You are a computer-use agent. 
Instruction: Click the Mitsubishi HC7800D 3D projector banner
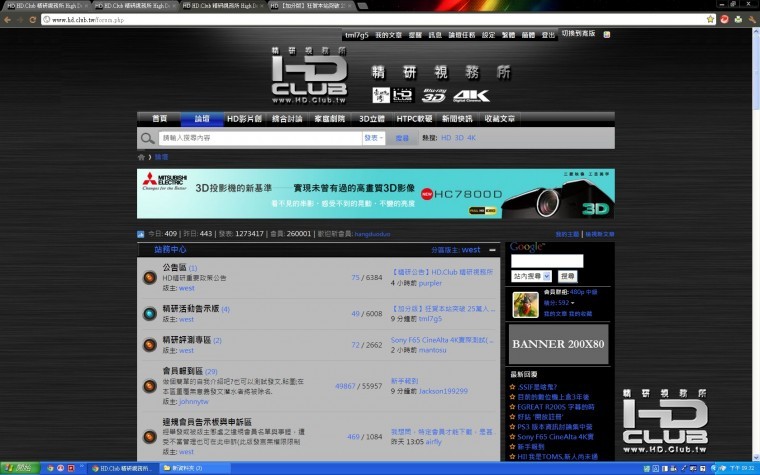[x=376, y=194]
